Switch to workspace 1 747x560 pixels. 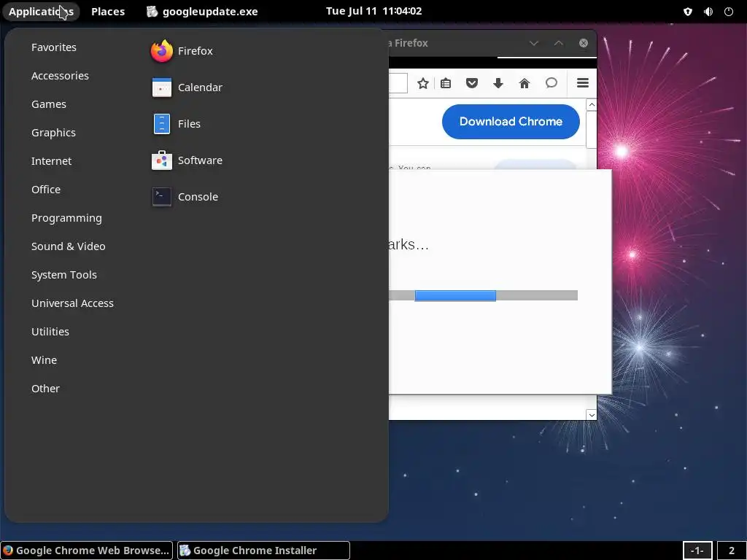[697, 551]
